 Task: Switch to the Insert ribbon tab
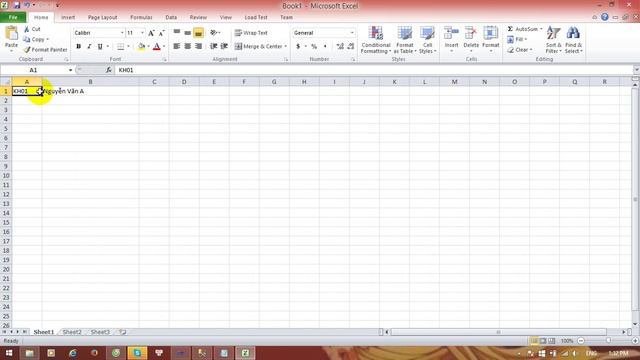click(x=68, y=17)
